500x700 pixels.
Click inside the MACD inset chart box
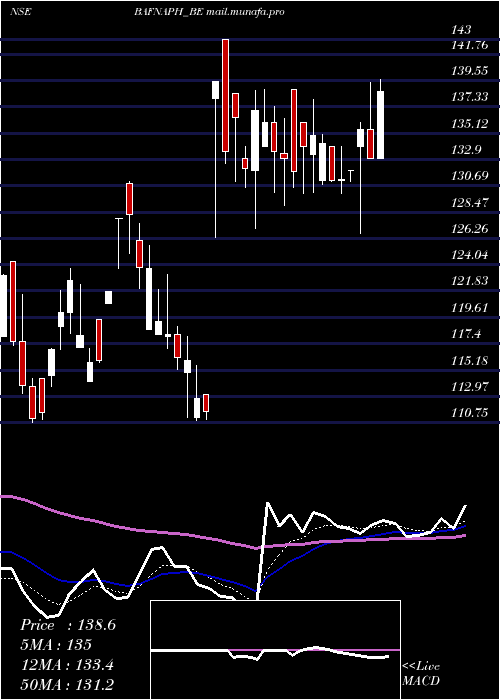(275, 650)
